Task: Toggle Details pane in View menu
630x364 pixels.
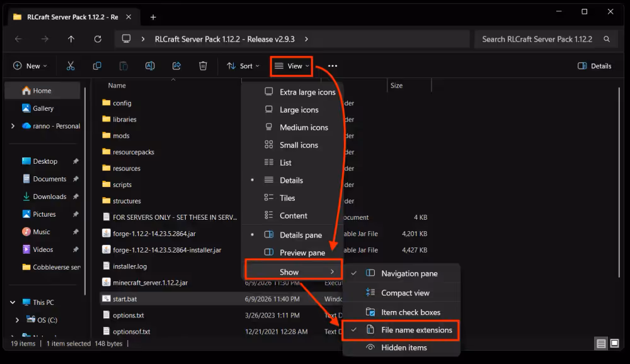Action: pos(292,235)
